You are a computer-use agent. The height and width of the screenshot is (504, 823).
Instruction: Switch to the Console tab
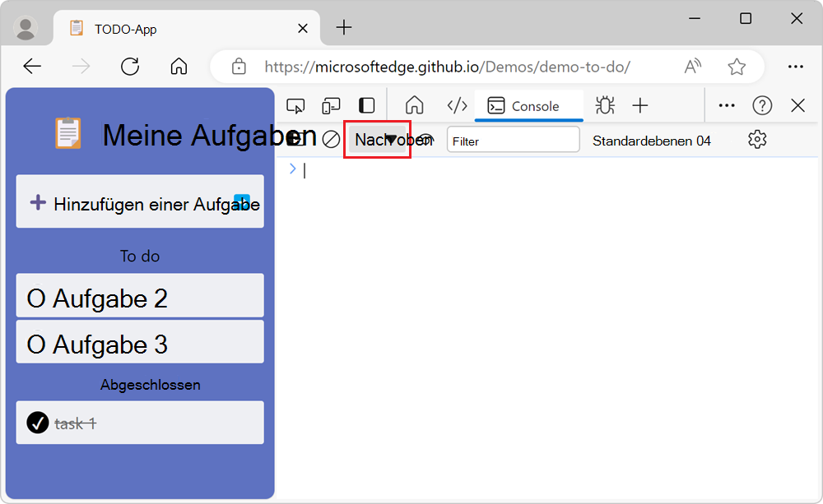point(529,105)
